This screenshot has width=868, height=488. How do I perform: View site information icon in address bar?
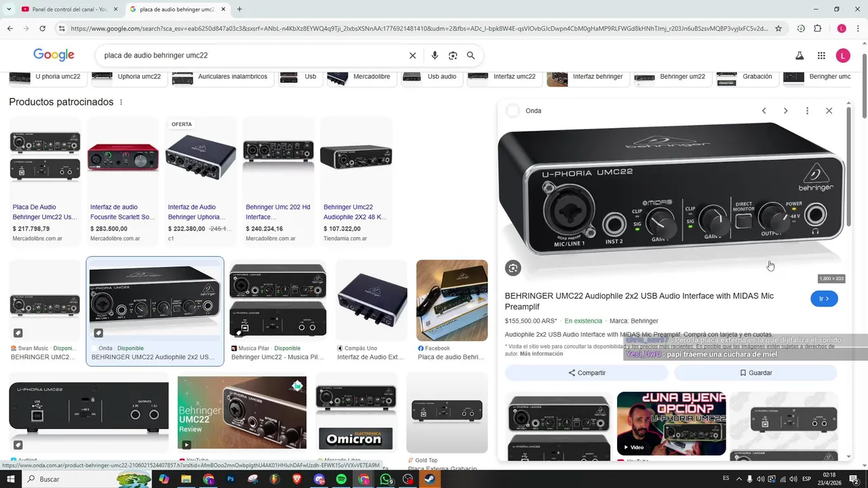click(x=62, y=28)
